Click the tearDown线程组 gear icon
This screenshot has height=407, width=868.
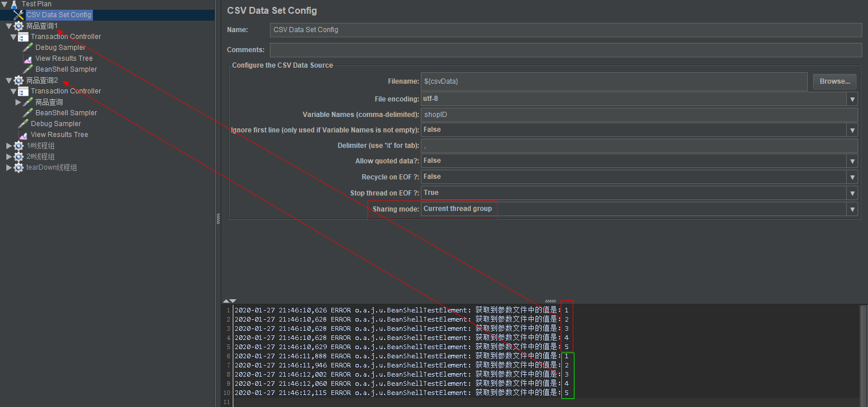18,167
